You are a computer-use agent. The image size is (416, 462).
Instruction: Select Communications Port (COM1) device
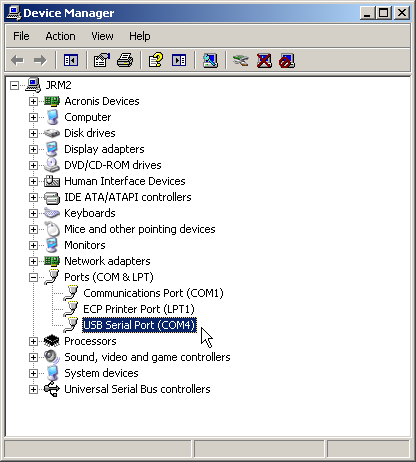[153, 293]
